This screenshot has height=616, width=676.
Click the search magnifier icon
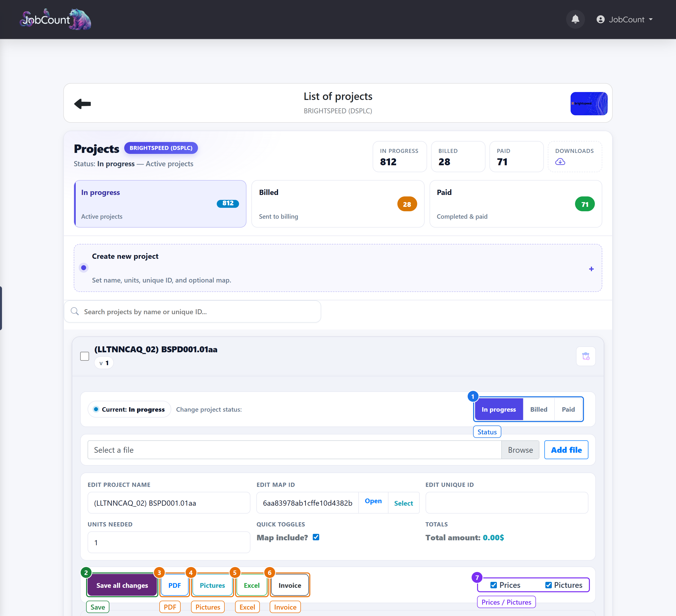point(75,311)
